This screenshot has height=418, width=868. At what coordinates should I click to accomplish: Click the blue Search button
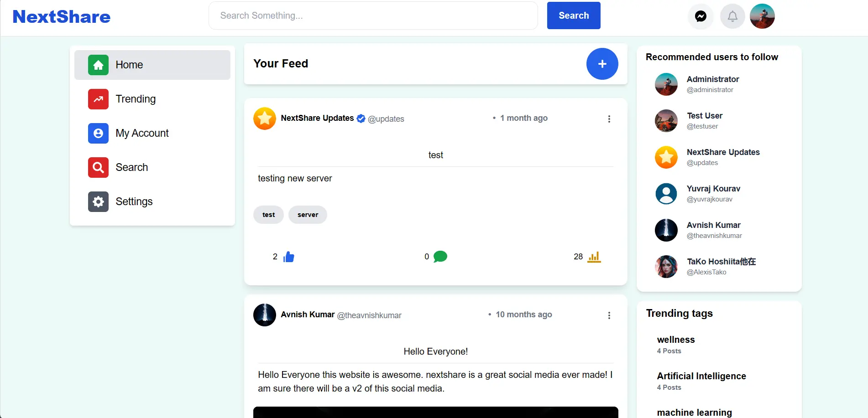573,15
